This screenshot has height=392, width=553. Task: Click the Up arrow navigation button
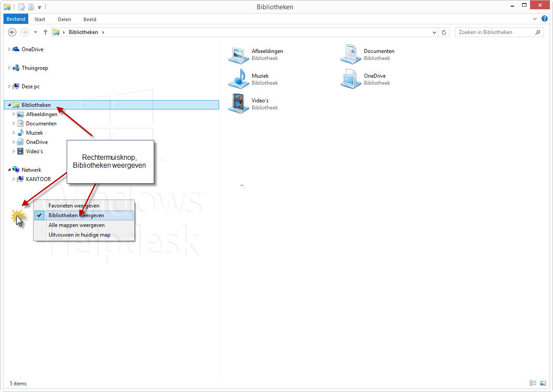coord(45,32)
